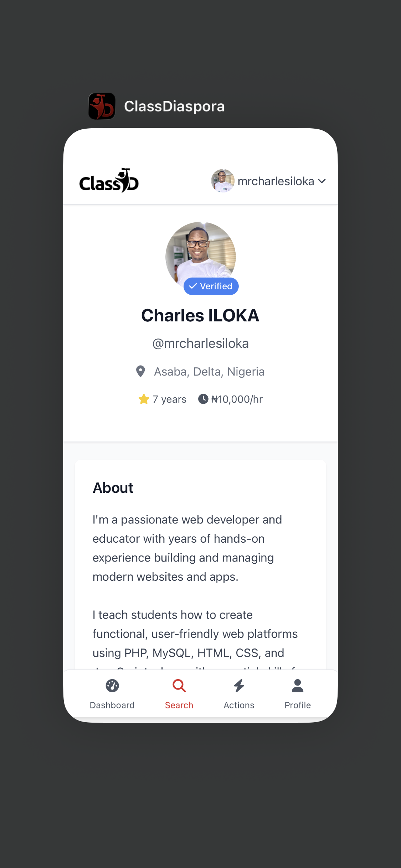Open the account menu via the username
This screenshot has width=401, height=868.
(276, 181)
